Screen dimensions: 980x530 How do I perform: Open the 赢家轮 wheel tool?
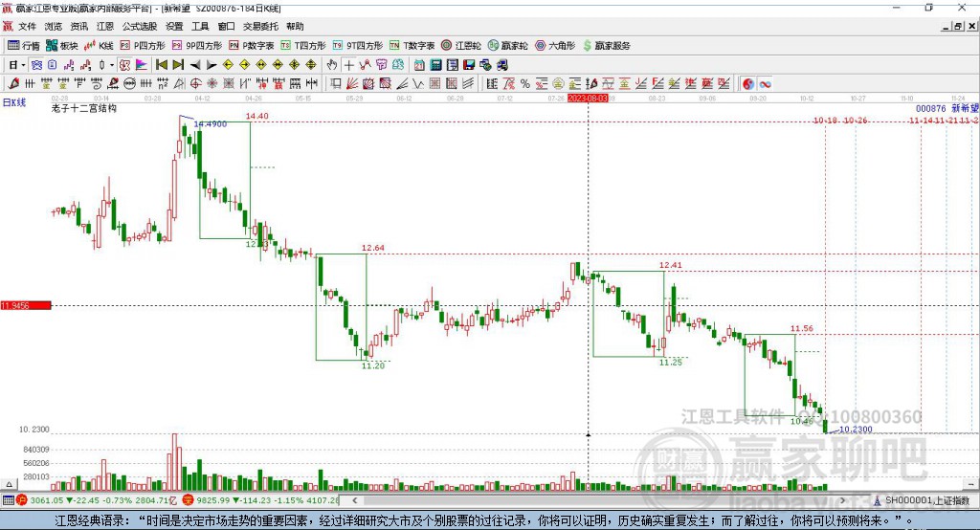(x=507, y=46)
